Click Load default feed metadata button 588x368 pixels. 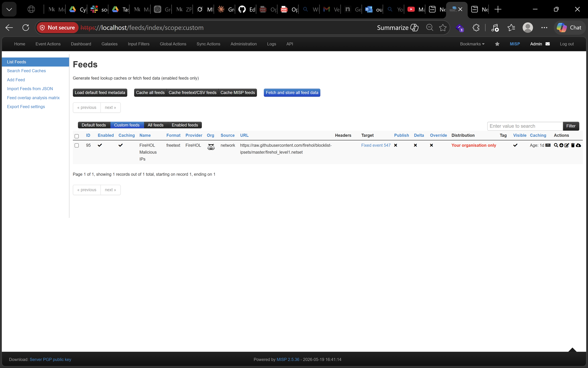(100, 92)
